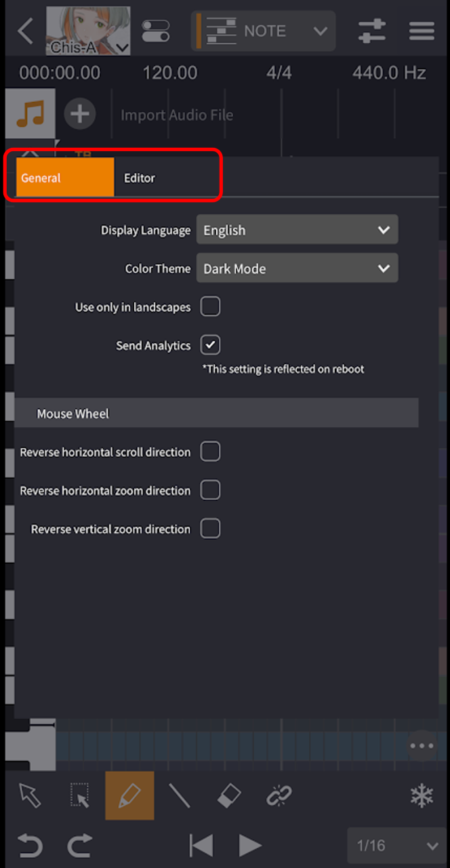Select the General settings tab
This screenshot has height=868, width=450.
(64, 178)
